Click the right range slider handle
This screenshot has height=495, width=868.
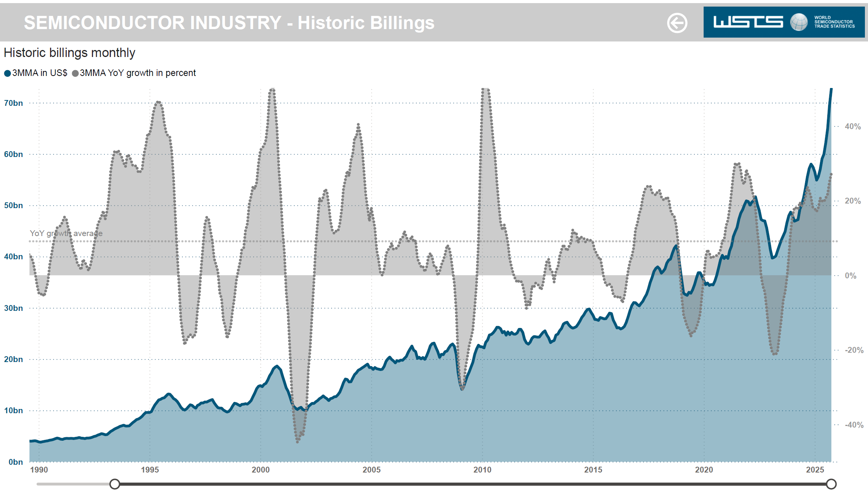coord(831,484)
